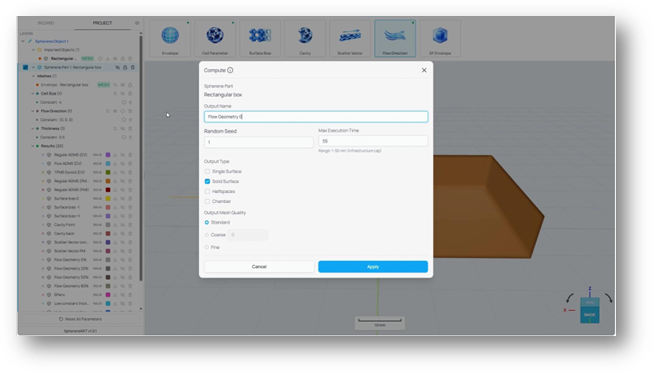654x374 pixels.
Task: Click the eye icon beside the PROJECT tab
Action: (x=137, y=23)
